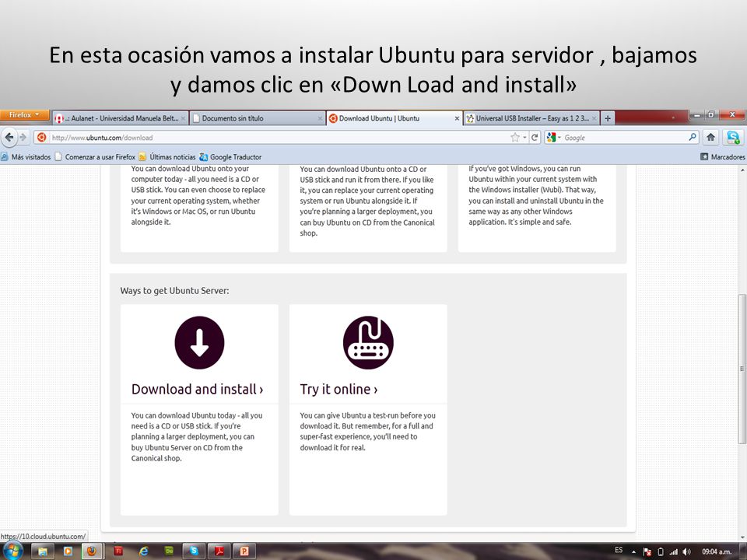747x560 pixels.
Task: Close the Aulanet tab
Action: tap(183, 118)
